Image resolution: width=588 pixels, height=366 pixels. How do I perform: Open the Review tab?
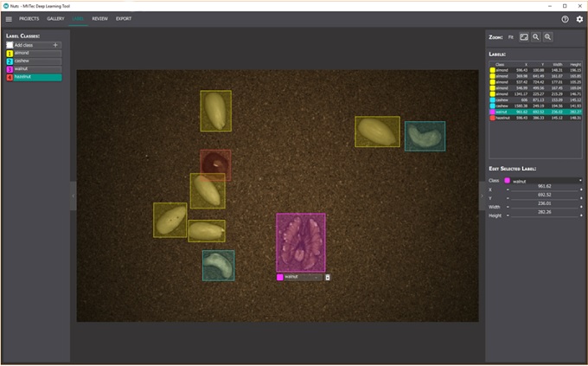(x=100, y=18)
